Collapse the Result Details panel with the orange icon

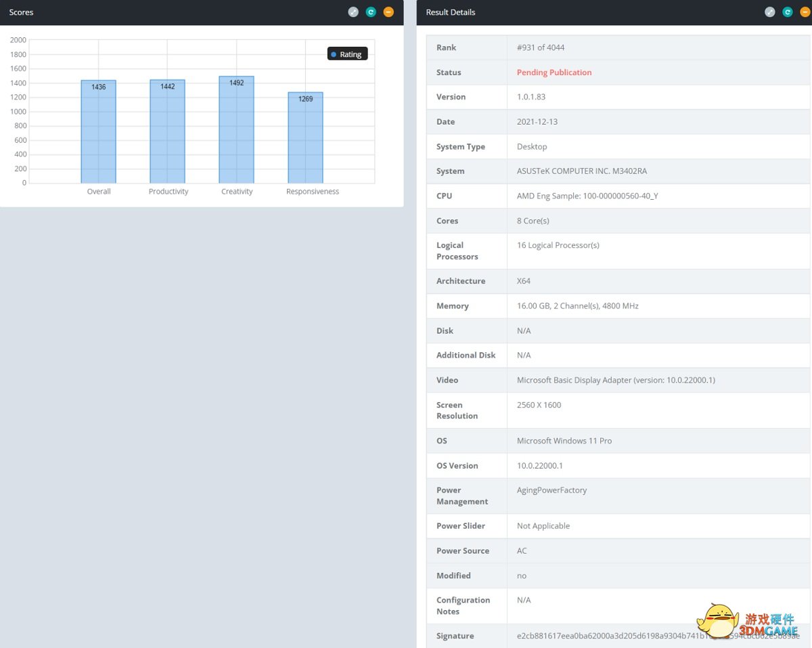(805, 12)
